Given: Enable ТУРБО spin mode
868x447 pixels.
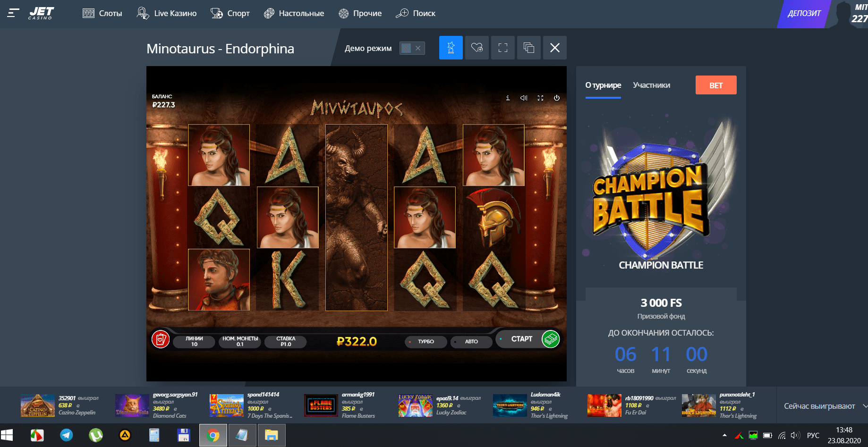Looking at the screenshot, I should (425, 341).
